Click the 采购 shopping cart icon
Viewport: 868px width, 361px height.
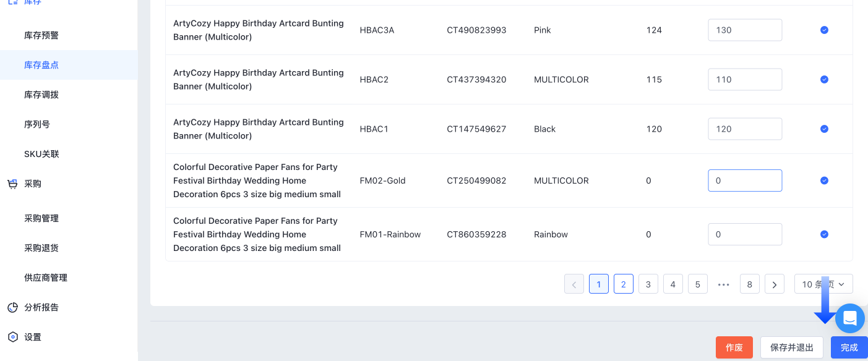pos(12,184)
